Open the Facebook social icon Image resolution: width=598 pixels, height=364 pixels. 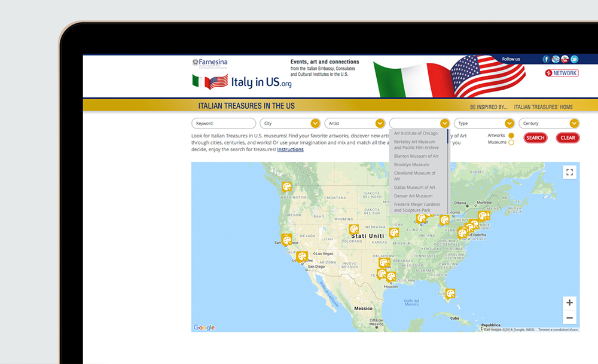546,59
